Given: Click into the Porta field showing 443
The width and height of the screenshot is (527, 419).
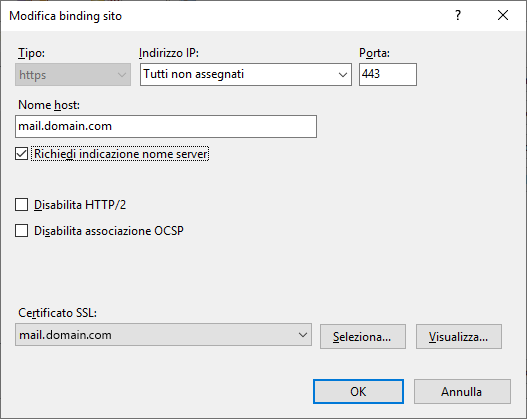Looking at the screenshot, I should point(388,74).
